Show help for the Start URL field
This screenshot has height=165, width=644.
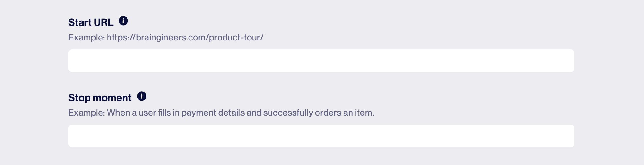pos(123,21)
